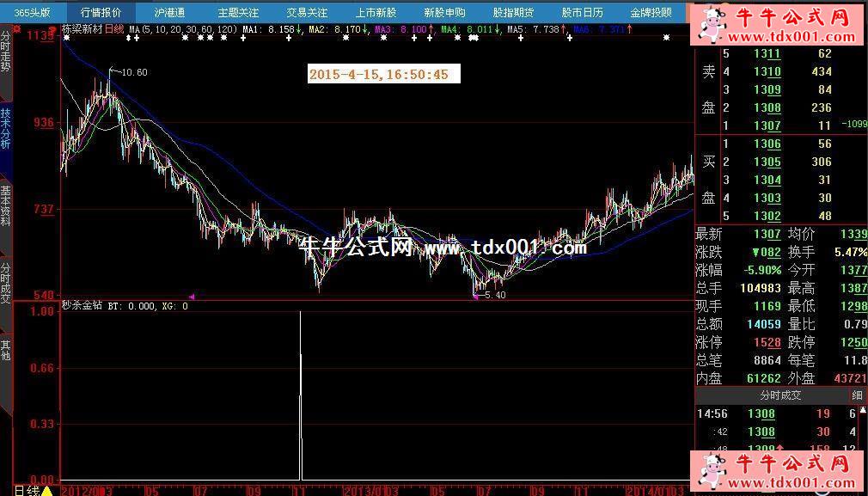Screen dimensions: 868x496
Task: Switch to the 沪港通 tab
Action: click(x=169, y=13)
